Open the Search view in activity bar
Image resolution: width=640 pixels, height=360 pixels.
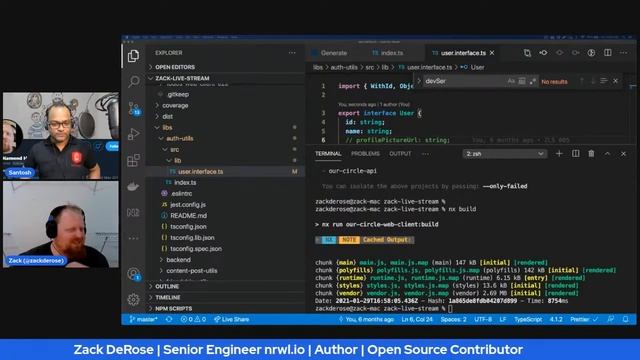[133, 82]
